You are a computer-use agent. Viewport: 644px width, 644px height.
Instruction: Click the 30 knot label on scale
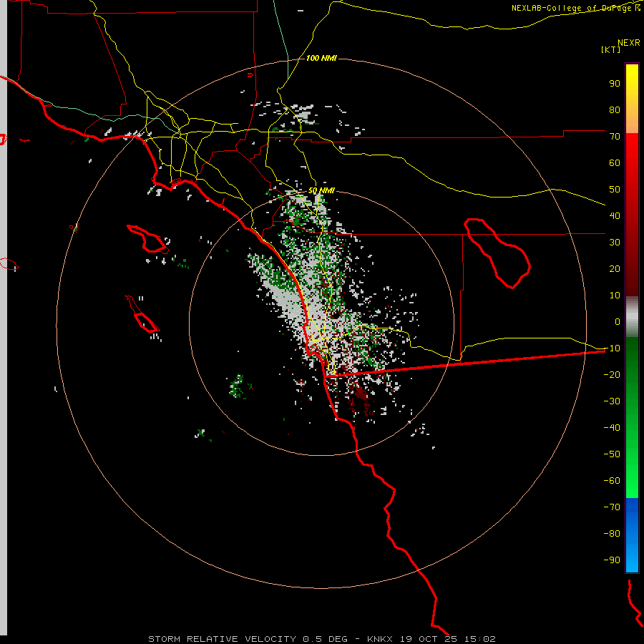click(x=615, y=243)
